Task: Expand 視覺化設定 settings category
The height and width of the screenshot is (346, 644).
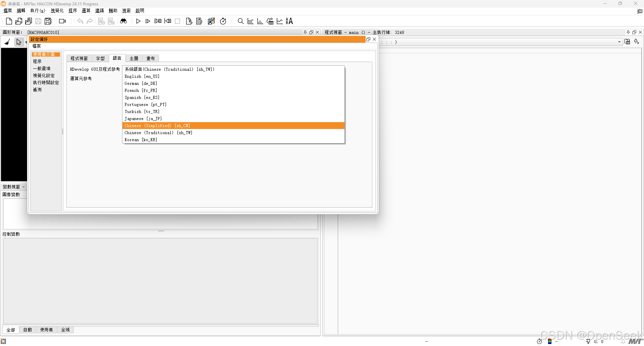Action: click(x=44, y=75)
